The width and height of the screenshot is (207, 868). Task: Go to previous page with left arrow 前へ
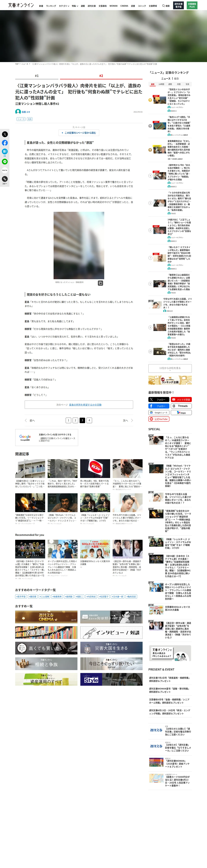pos(30,421)
